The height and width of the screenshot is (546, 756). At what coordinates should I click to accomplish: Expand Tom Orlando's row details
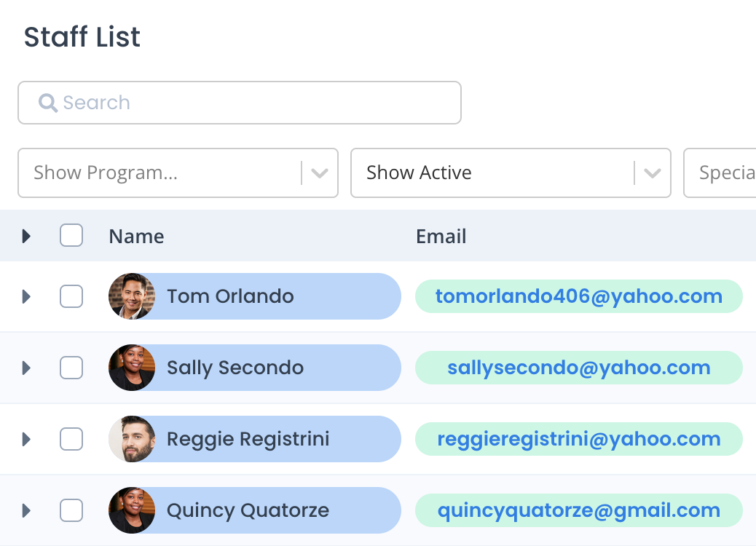click(26, 296)
